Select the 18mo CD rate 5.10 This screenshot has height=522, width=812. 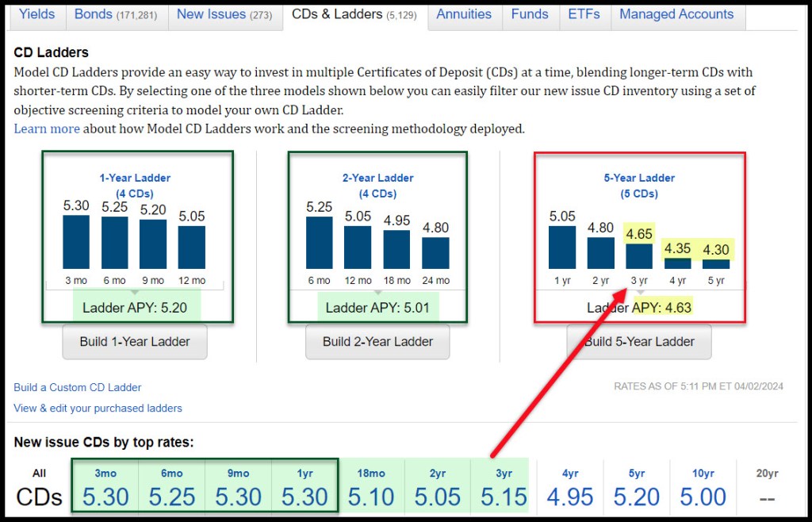371,497
